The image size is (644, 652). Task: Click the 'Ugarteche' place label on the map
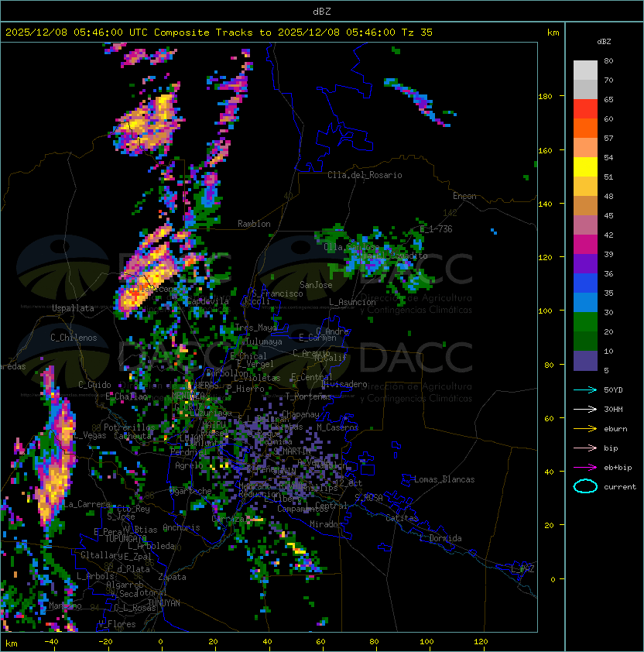pos(190,491)
